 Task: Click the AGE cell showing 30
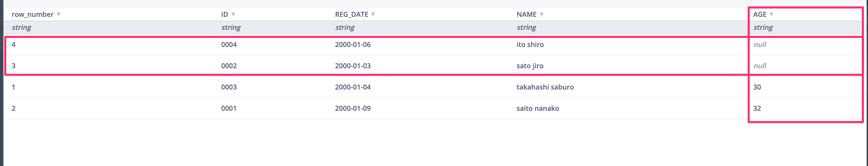(x=757, y=87)
